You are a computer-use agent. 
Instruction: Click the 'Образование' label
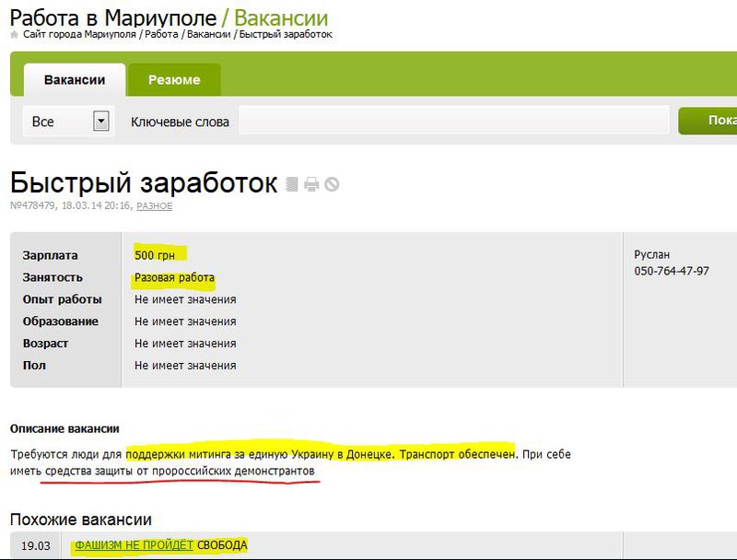(61, 321)
